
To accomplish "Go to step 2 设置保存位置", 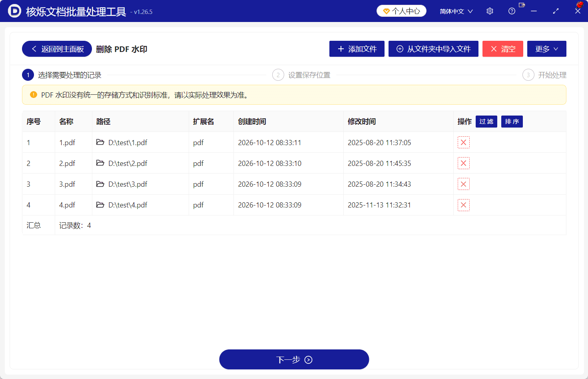I will click(x=301, y=75).
